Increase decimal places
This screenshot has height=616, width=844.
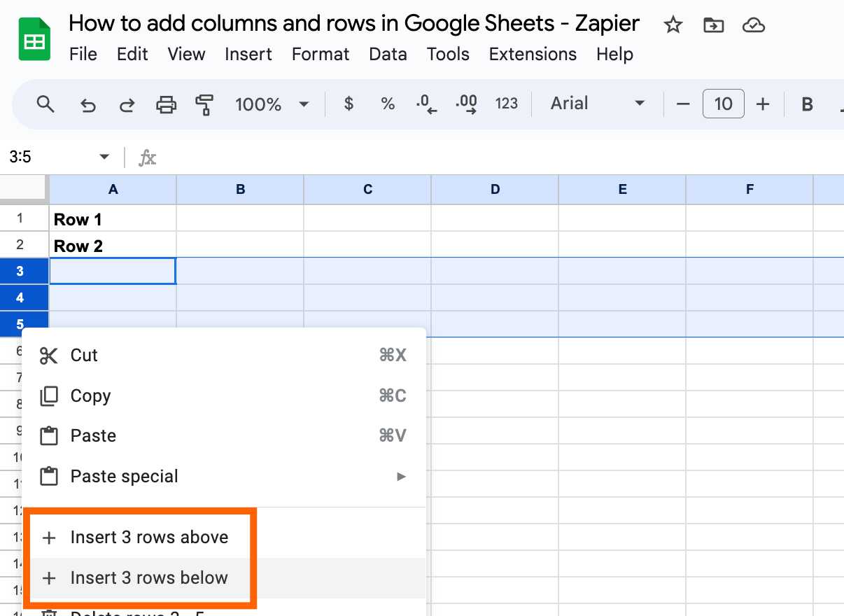[x=466, y=104]
